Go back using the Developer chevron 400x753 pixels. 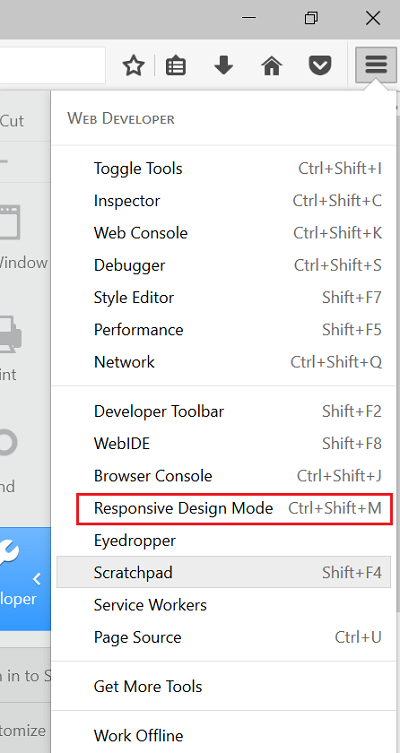coord(36,579)
